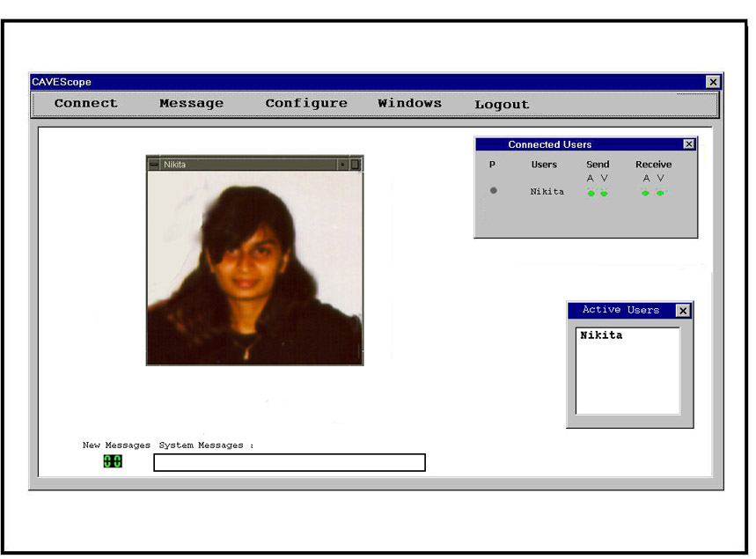The width and height of the screenshot is (756, 559).
Task: Maximize the Nikita video window
Action: pyautogui.click(x=355, y=165)
